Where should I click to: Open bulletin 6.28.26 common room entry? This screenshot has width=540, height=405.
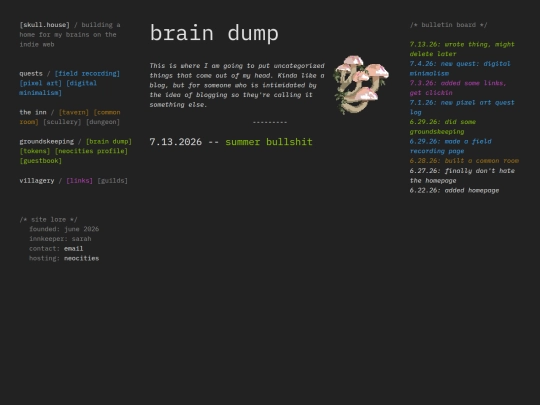pyautogui.click(x=464, y=161)
